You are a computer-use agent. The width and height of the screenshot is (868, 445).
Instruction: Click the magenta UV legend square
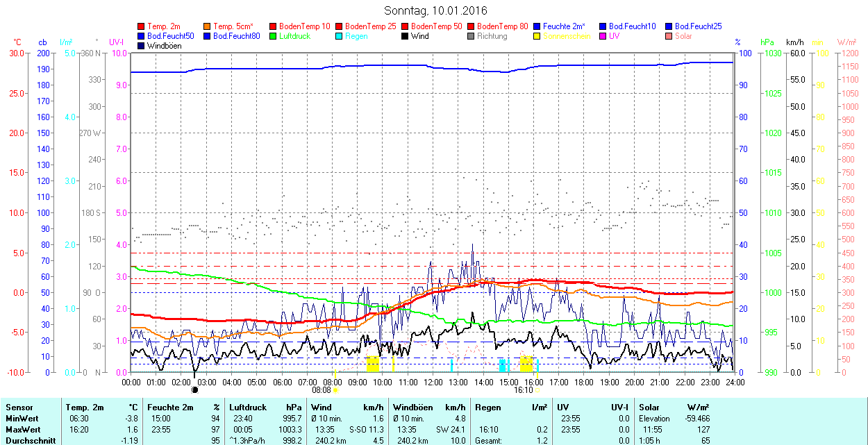(603, 36)
